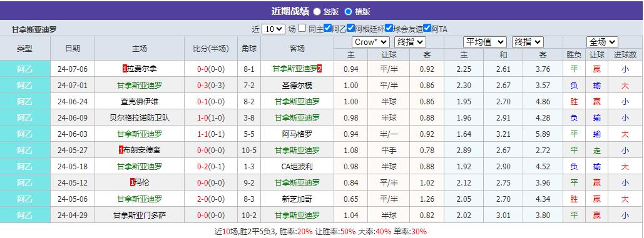The width and height of the screenshot is (644, 238).
Task: Click home team 拉费尔拿
Action: [141, 69]
